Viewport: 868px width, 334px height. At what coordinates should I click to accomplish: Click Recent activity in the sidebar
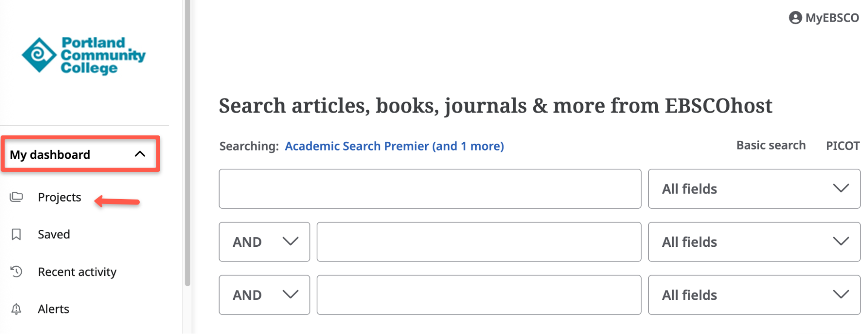(x=77, y=272)
